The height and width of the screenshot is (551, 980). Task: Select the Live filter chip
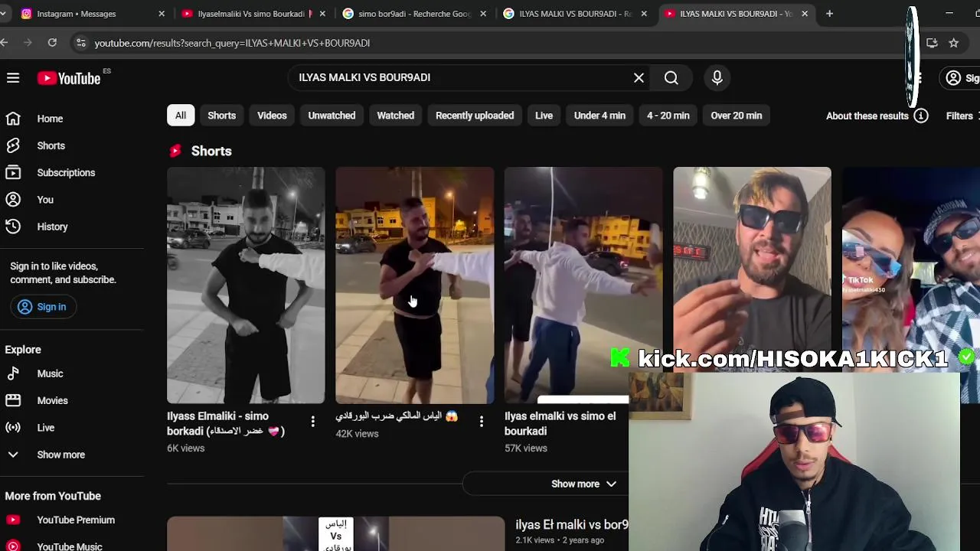click(544, 116)
